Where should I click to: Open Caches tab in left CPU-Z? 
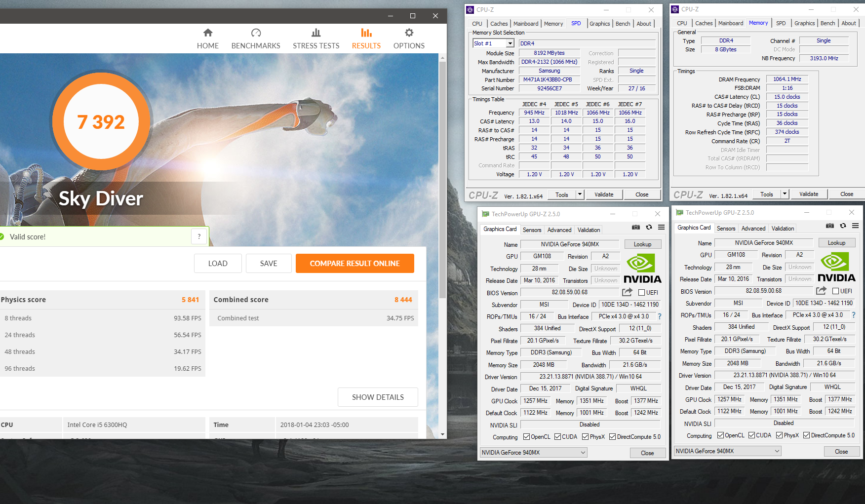pyautogui.click(x=499, y=24)
